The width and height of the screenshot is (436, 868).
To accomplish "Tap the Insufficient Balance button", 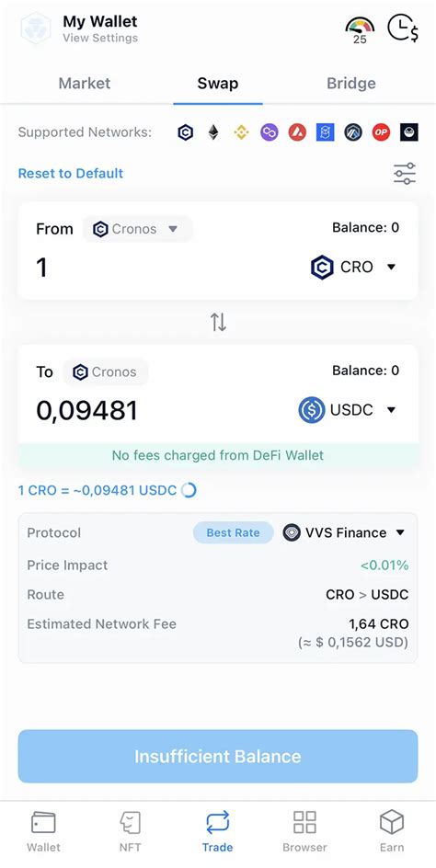I will click(x=218, y=756).
